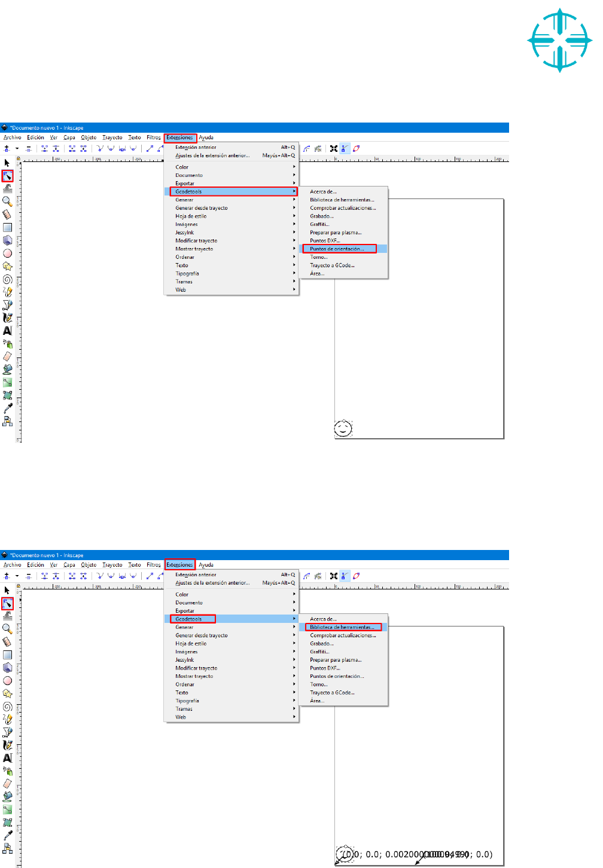
Task: Choose the Zoom magnifier tool in upper screenshot
Action: [x=7, y=201]
